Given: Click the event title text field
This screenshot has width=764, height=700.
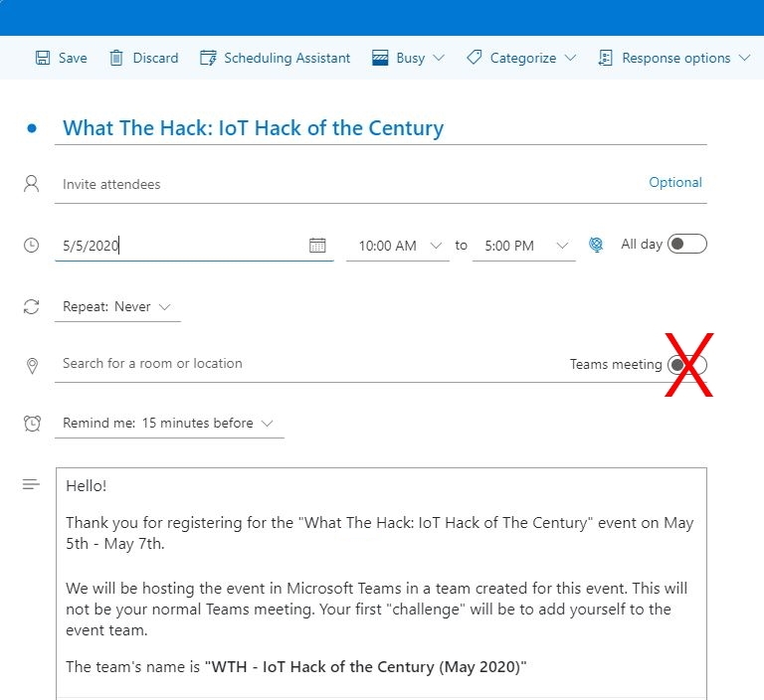Looking at the screenshot, I should 378,128.
